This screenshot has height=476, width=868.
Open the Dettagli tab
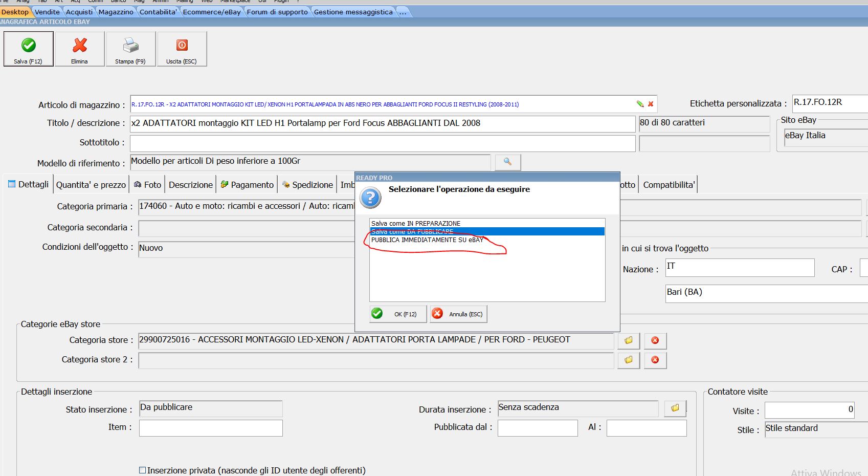29,184
